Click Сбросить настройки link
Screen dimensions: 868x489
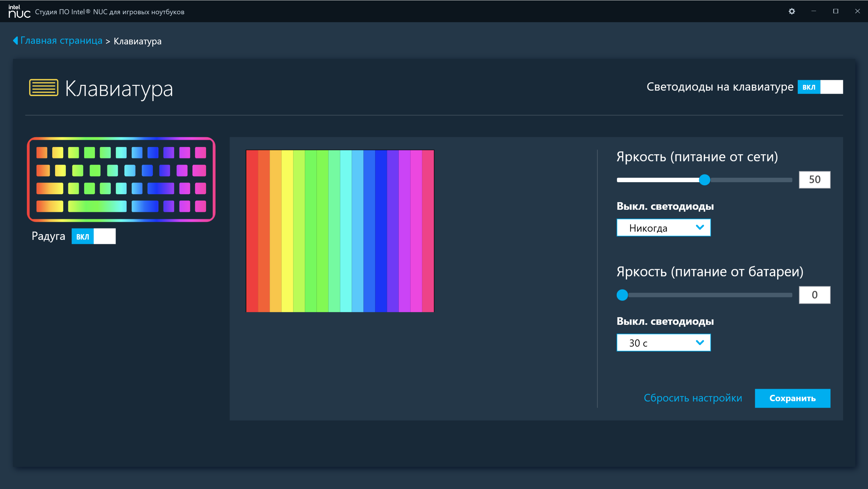click(692, 398)
